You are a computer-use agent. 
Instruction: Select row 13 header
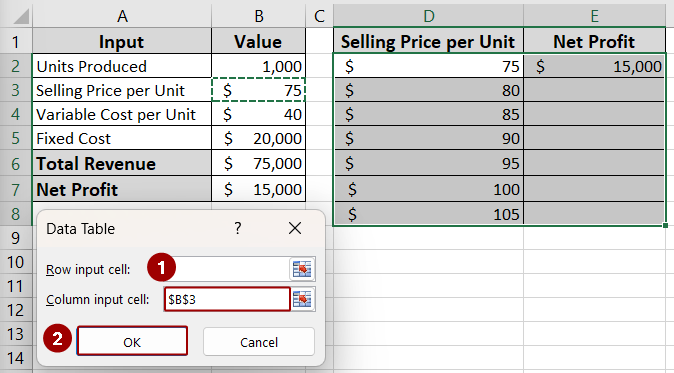(16, 334)
